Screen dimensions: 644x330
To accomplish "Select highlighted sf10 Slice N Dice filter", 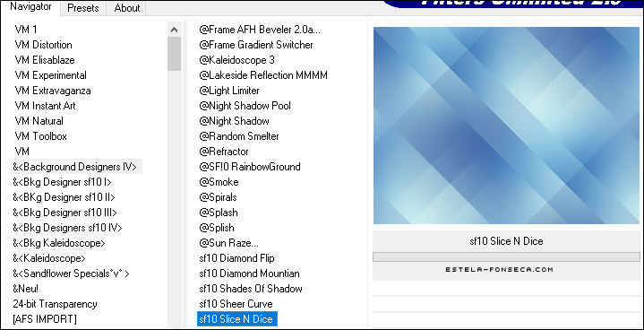I will (237, 319).
